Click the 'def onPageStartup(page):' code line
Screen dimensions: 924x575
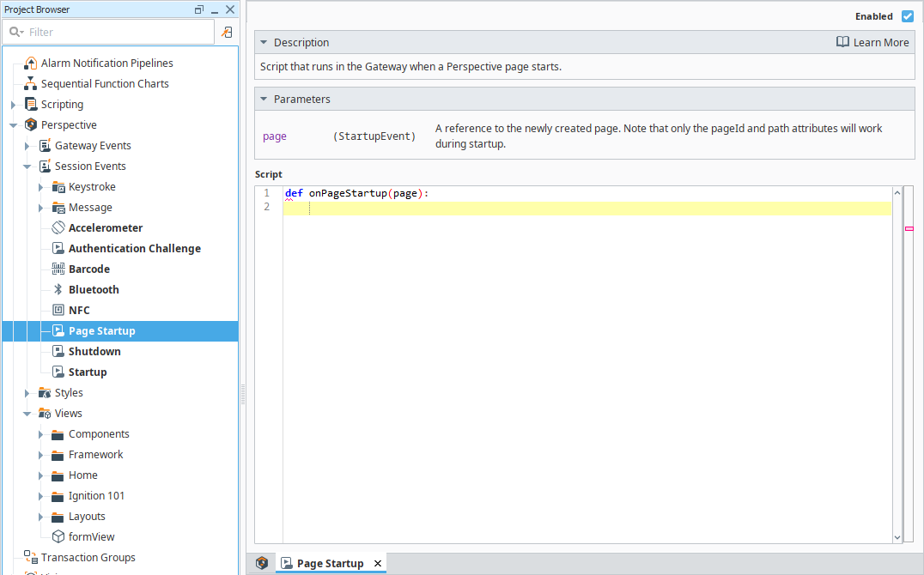pyautogui.click(x=357, y=192)
